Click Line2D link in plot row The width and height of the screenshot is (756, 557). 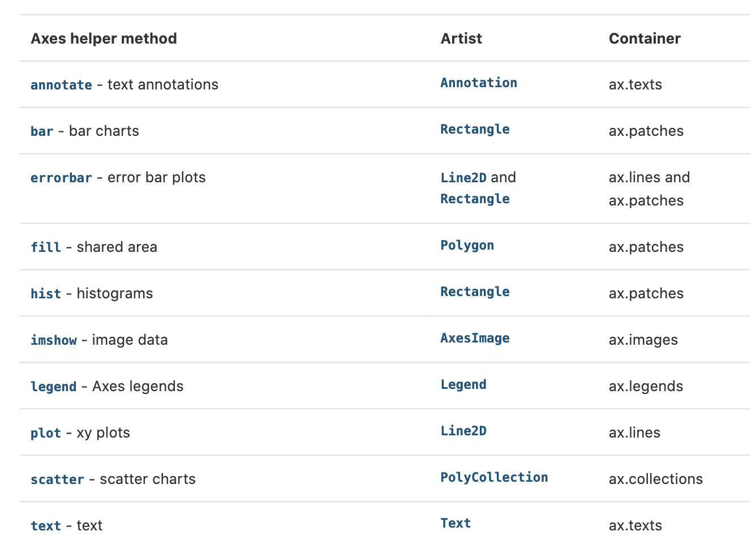click(463, 431)
